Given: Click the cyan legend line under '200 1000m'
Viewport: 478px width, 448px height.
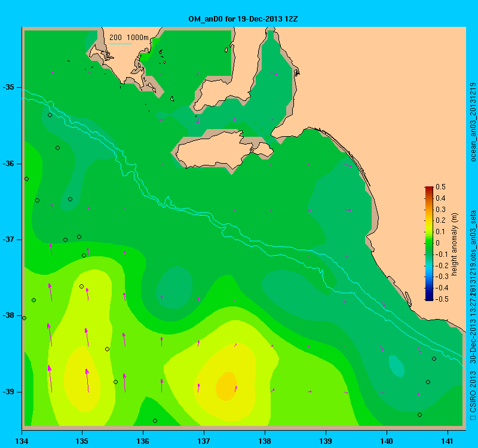Looking at the screenshot, I should 121,44.
